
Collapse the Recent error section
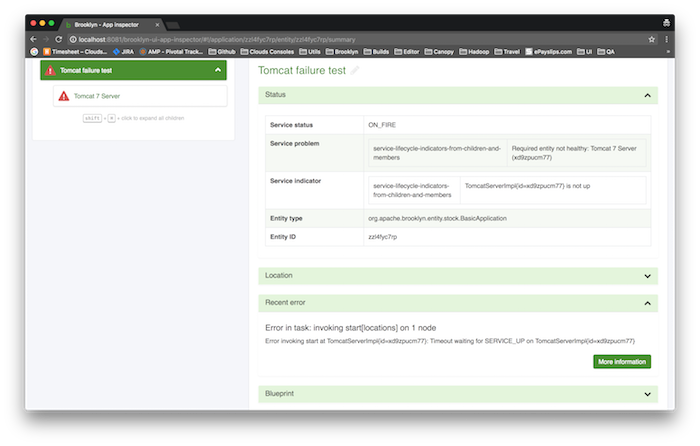[648, 302]
